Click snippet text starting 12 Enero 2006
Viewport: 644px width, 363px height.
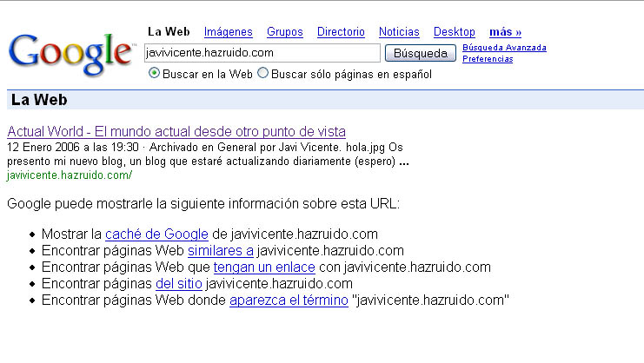[x=208, y=155]
